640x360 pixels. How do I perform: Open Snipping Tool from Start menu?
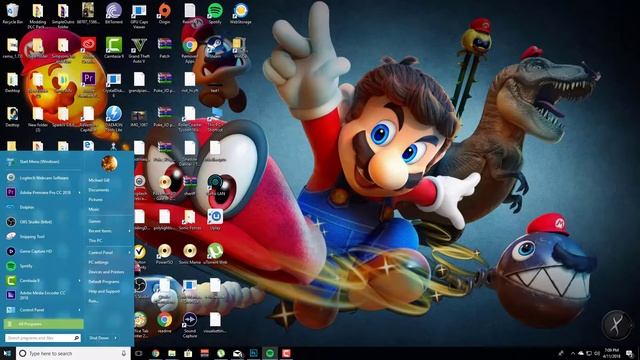pyautogui.click(x=43, y=237)
